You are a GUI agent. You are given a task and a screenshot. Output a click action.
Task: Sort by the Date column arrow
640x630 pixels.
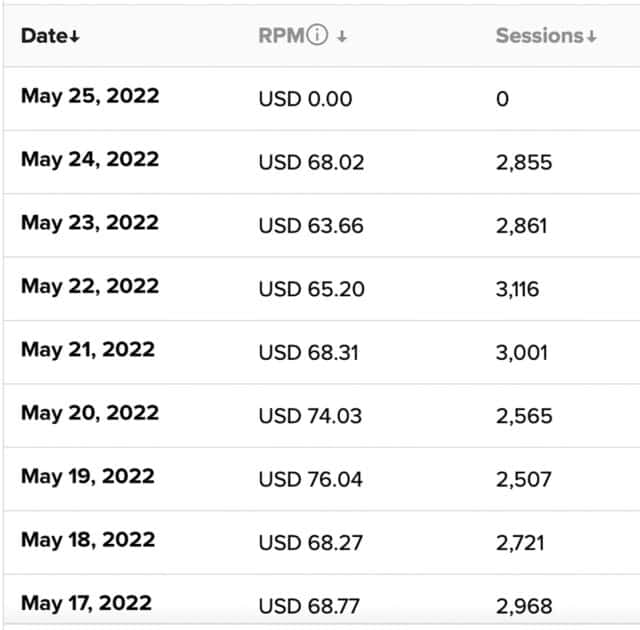click(74, 37)
